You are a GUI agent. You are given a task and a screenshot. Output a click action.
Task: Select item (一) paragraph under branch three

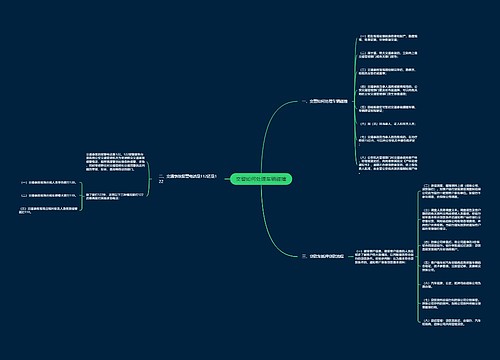(x=384, y=256)
